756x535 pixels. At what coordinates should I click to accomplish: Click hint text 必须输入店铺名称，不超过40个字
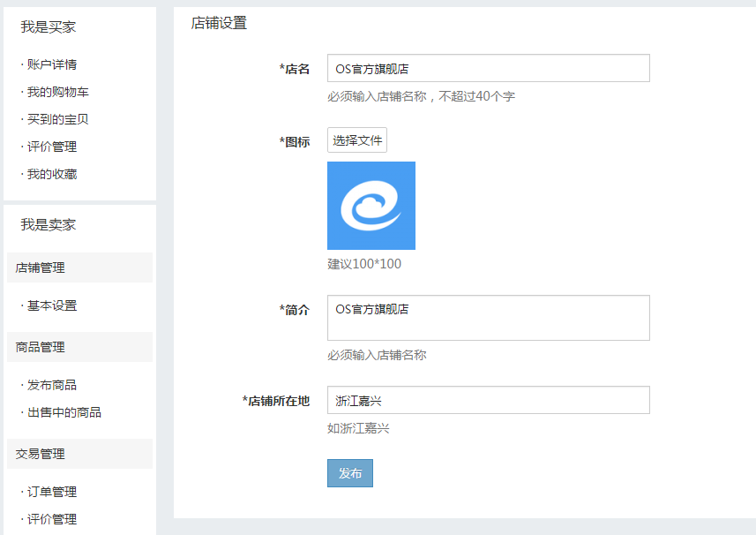coord(421,96)
